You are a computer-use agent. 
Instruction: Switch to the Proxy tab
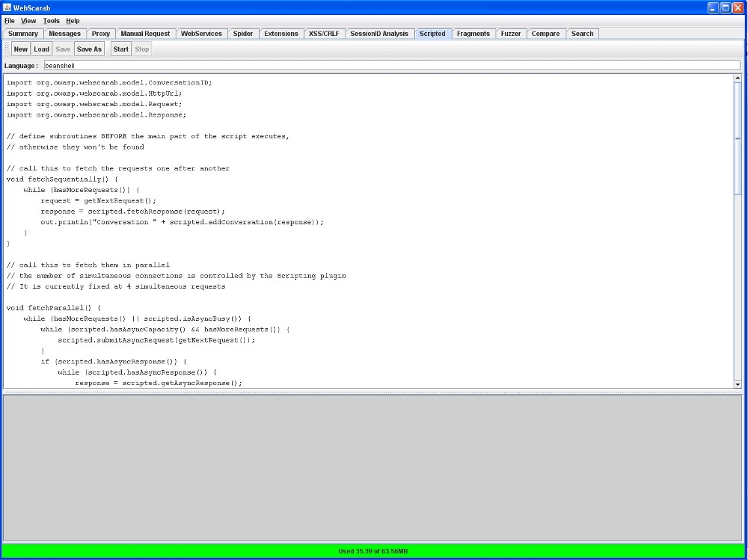[101, 34]
